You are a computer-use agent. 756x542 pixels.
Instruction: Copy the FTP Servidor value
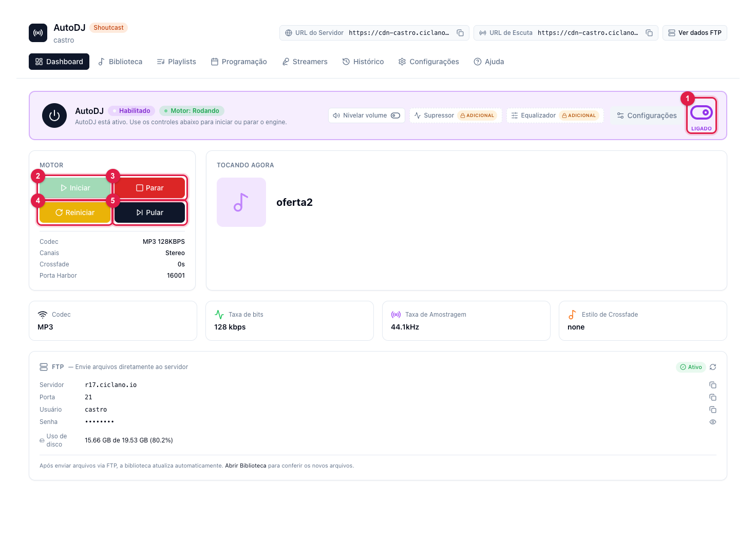tap(713, 385)
